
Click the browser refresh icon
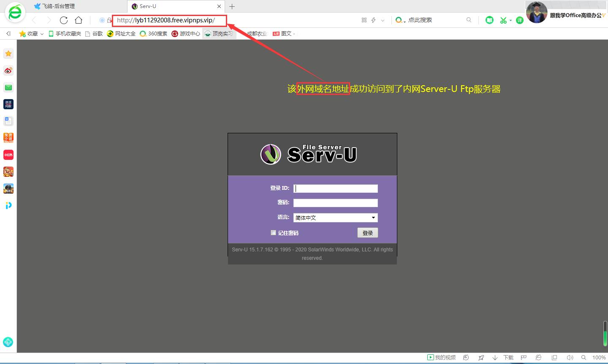tap(64, 20)
